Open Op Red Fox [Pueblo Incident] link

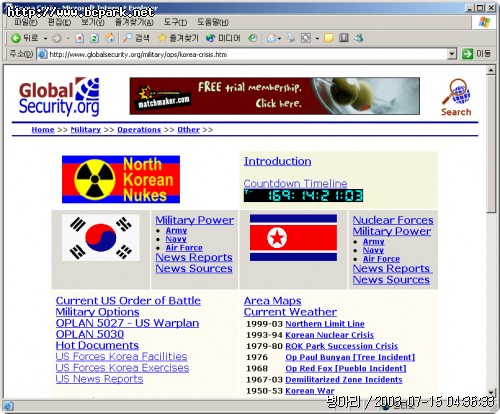[x=346, y=368]
